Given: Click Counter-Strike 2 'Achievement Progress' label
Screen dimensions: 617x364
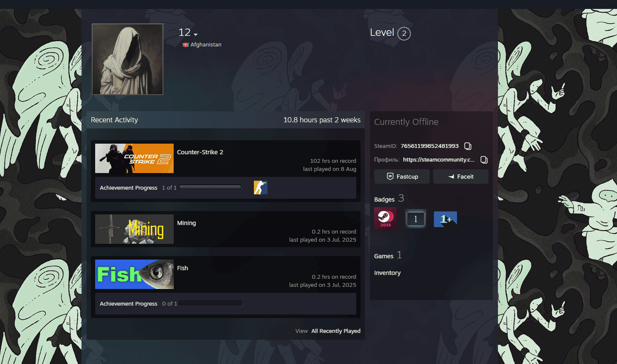Looking at the screenshot, I should (x=128, y=188).
